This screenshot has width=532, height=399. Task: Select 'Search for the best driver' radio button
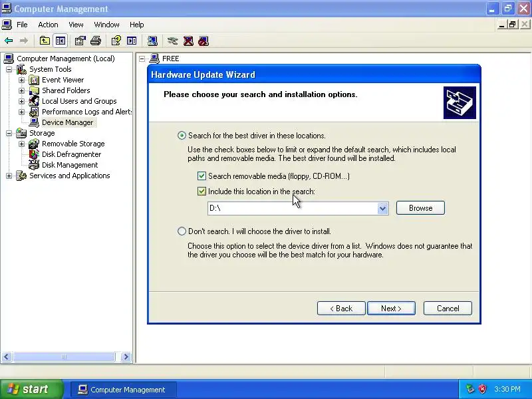(182, 136)
